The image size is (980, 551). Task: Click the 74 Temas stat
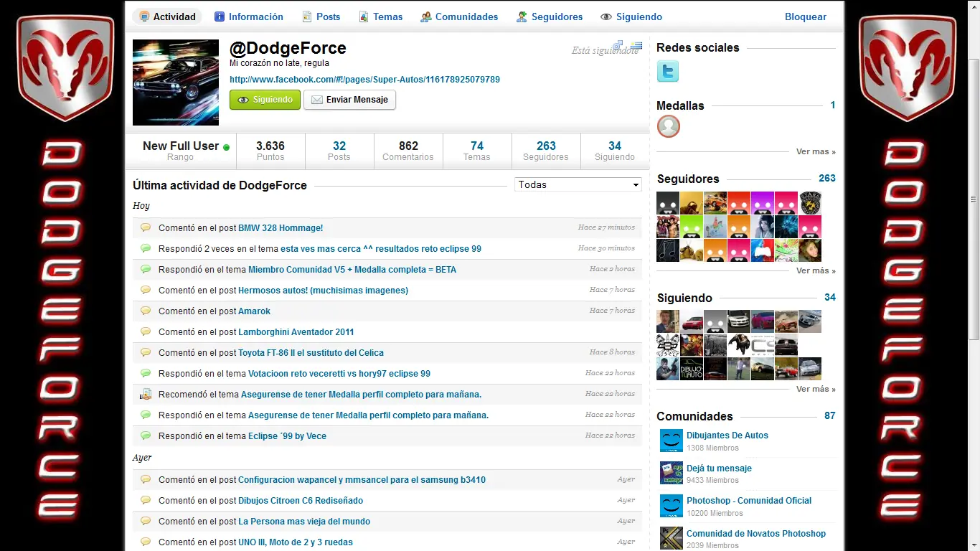(x=477, y=151)
